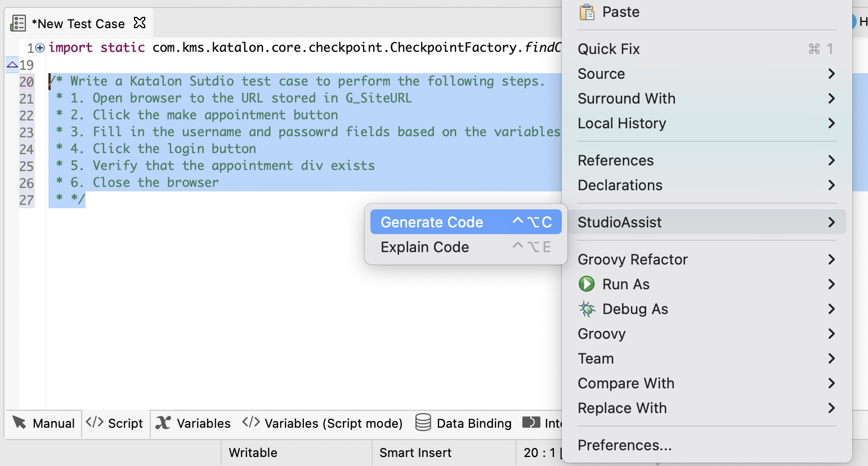Open the Compare With submenu

point(626,383)
